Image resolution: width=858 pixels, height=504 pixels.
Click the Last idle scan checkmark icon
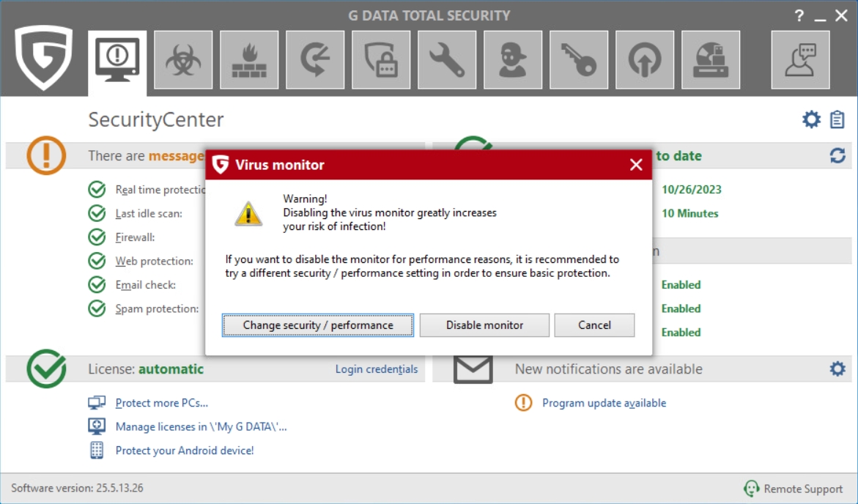tap(97, 213)
